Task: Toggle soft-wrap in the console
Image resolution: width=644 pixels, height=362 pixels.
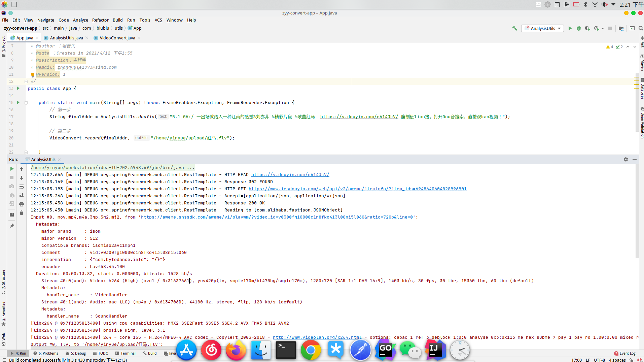Action: pyautogui.click(x=22, y=187)
